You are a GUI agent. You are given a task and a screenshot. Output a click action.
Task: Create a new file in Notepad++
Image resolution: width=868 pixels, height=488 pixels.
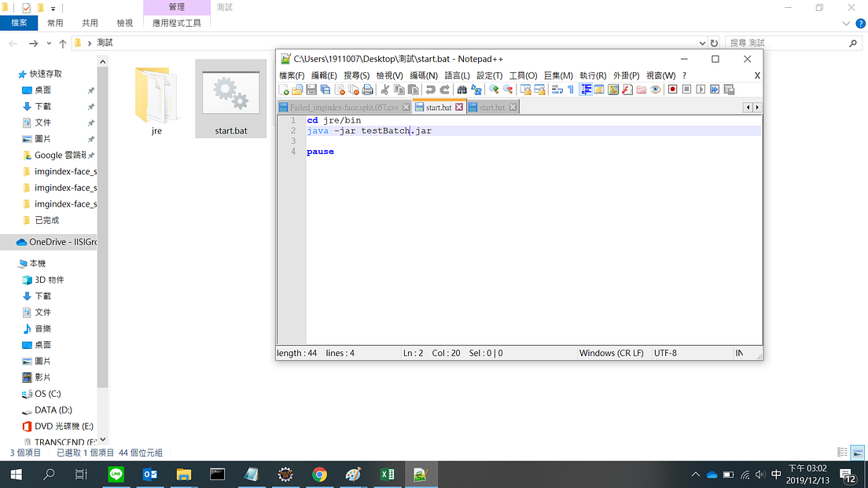point(283,90)
